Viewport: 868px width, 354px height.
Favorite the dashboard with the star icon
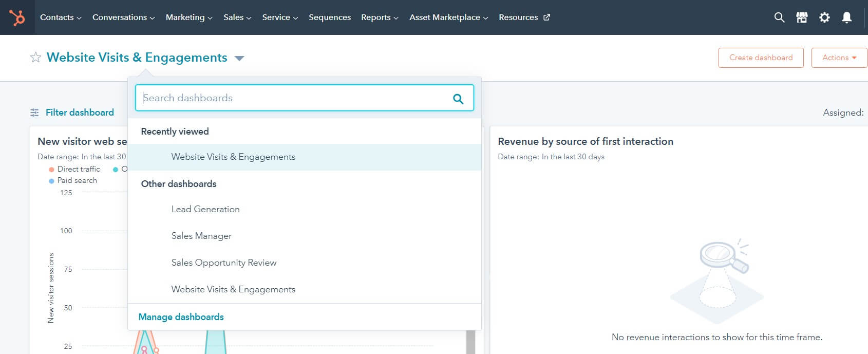(x=35, y=57)
